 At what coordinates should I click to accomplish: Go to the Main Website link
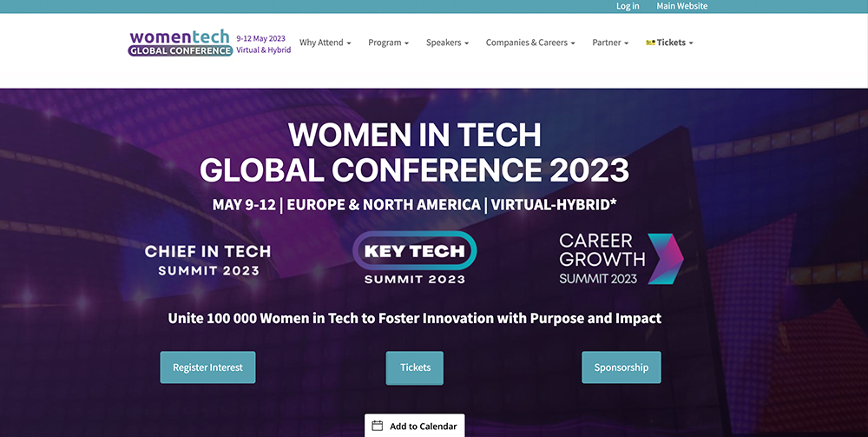[x=682, y=6]
